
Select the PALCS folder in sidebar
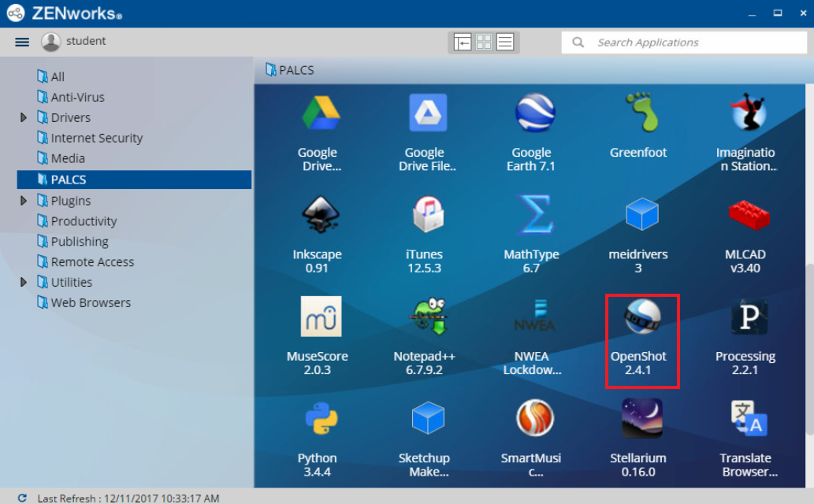[x=134, y=180]
